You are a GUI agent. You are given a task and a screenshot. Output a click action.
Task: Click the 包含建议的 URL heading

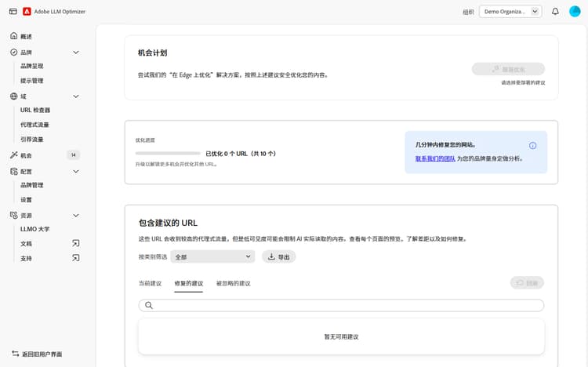coord(168,223)
